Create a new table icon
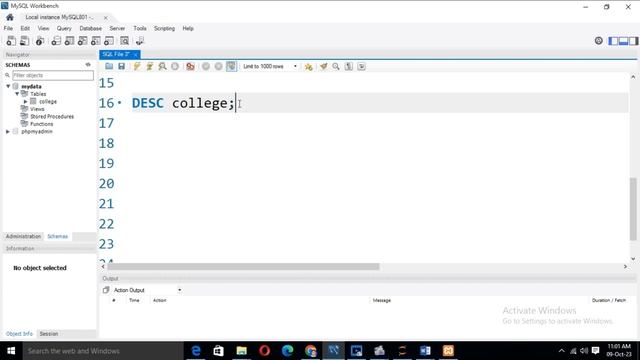This screenshot has height=360, width=640. pyautogui.click(x=69, y=41)
